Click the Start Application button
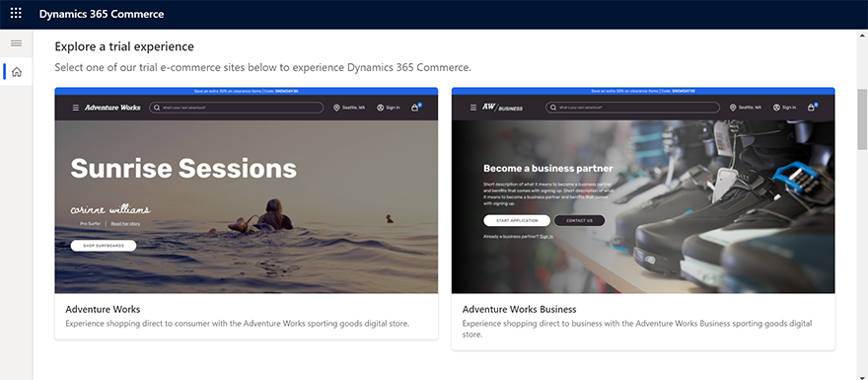The height and width of the screenshot is (380, 868). click(x=517, y=220)
